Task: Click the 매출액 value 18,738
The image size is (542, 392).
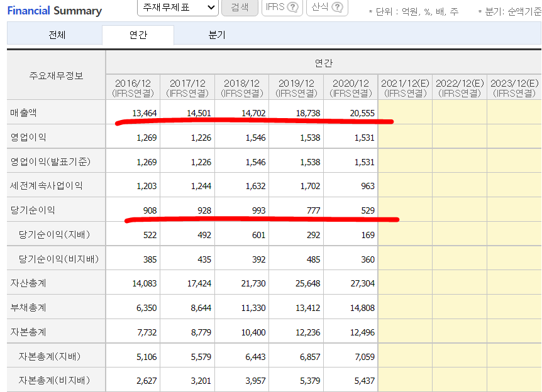Action: point(308,113)
